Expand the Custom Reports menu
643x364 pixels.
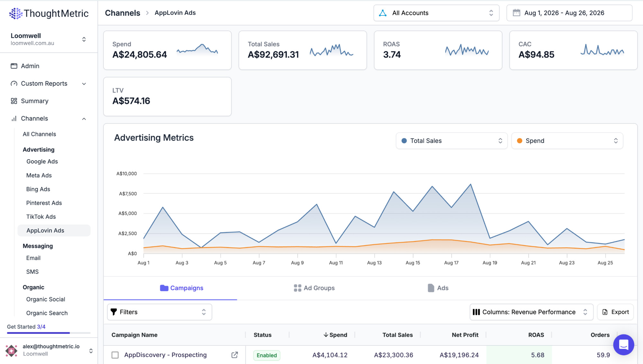coord(84,84)
